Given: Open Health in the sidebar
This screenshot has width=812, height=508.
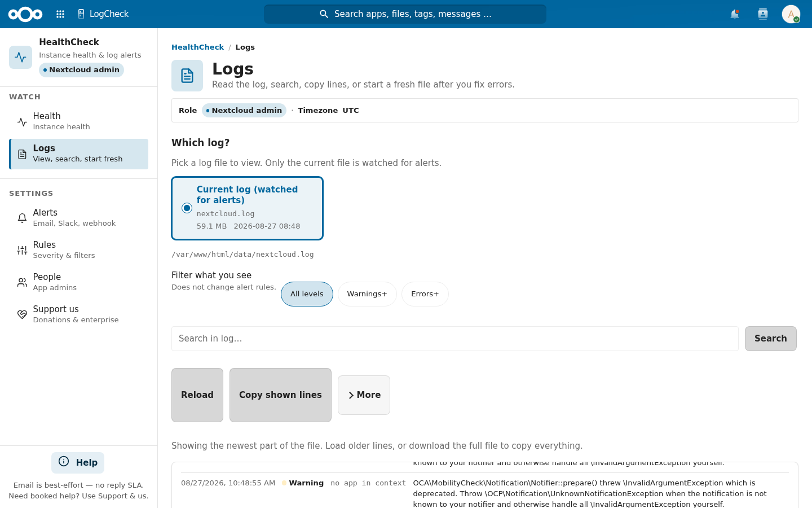Looking at the screenshot, I should point(79,121).
